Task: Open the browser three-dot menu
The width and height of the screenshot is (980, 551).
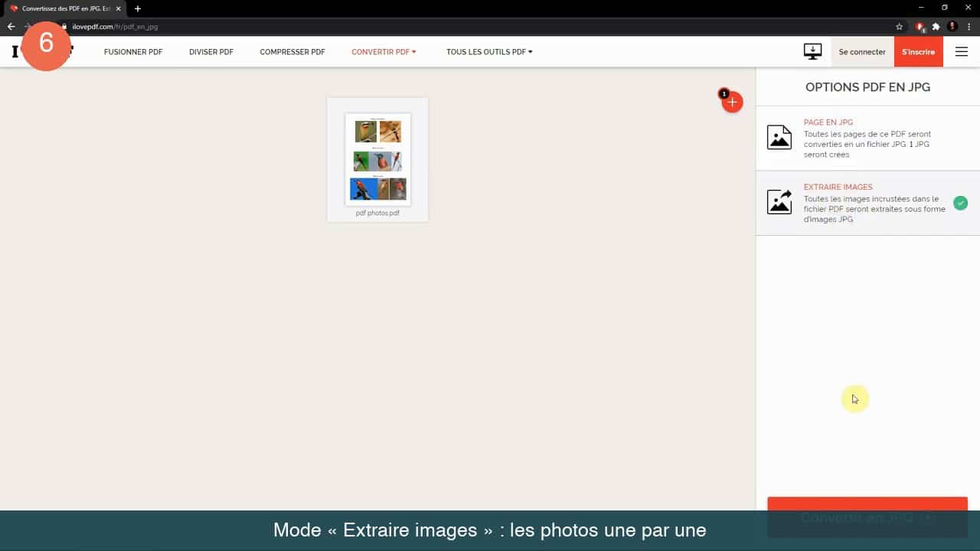Action: point(969,26)
